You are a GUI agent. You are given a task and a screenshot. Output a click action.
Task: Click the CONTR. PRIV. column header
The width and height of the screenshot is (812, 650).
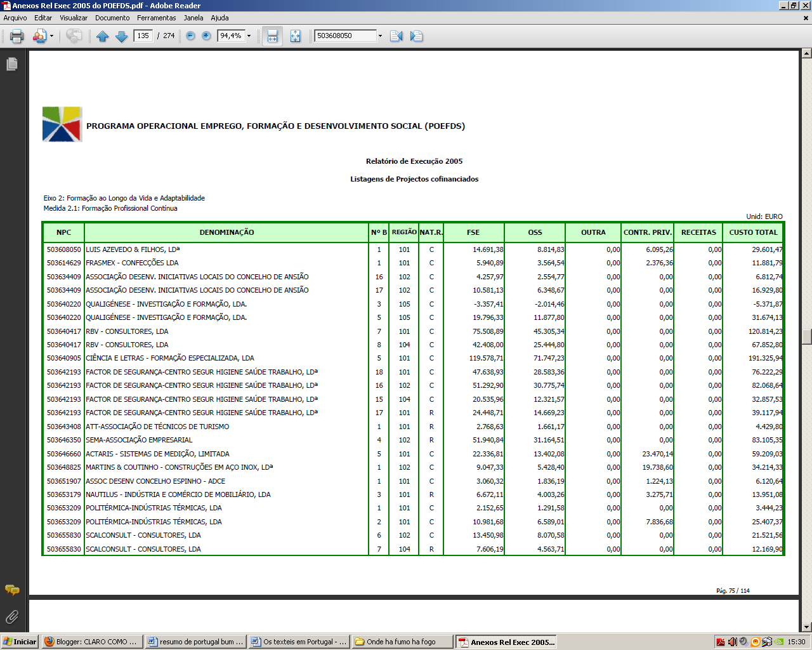click(x=647, y=232)
